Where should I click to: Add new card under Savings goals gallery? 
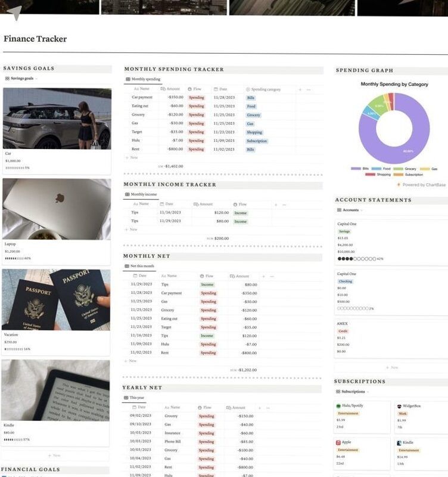tap(55, 456)
